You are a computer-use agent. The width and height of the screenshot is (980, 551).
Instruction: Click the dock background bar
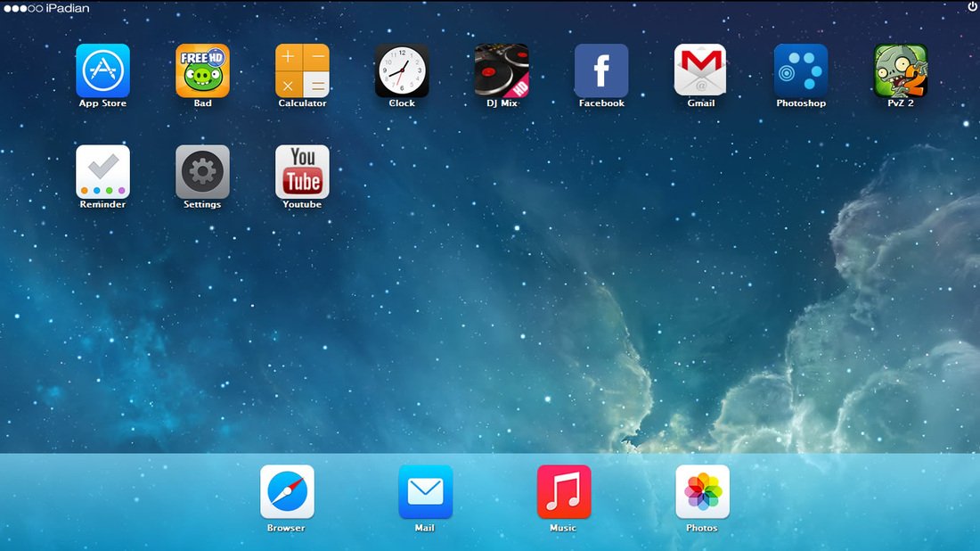tap(143, 499)
